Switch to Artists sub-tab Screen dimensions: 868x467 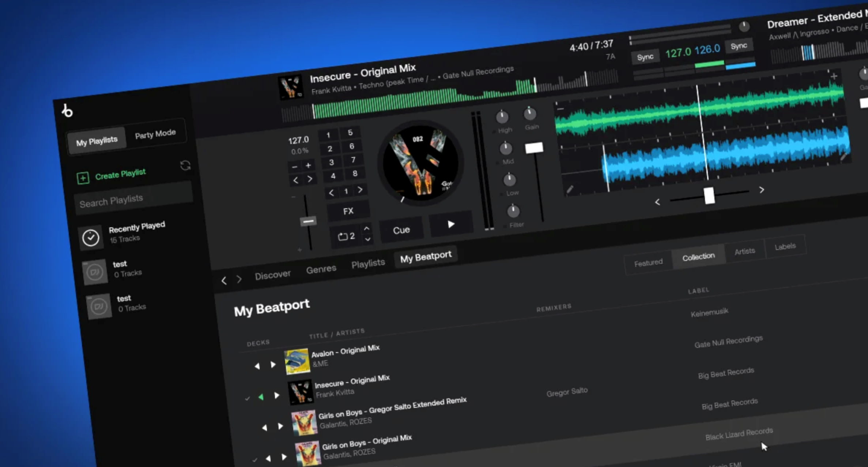tap(744, 251)
